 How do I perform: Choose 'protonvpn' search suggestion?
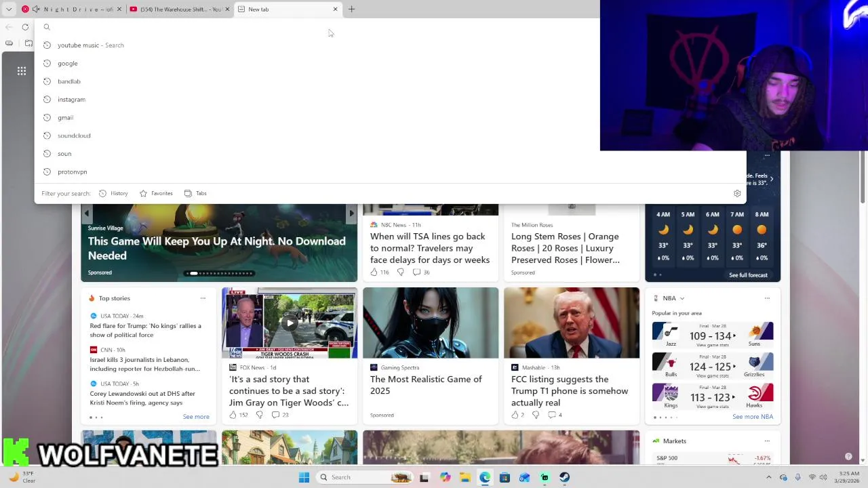point(390,171)
